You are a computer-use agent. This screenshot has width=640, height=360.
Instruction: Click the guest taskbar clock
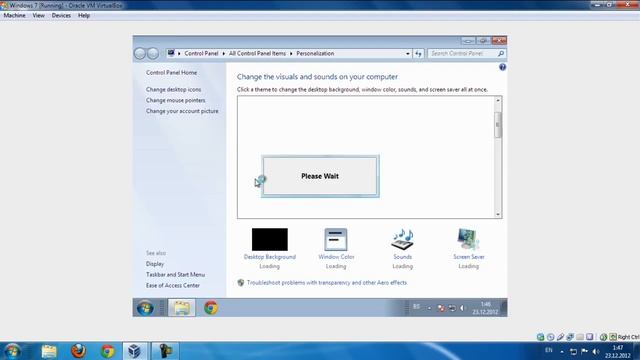485,308
